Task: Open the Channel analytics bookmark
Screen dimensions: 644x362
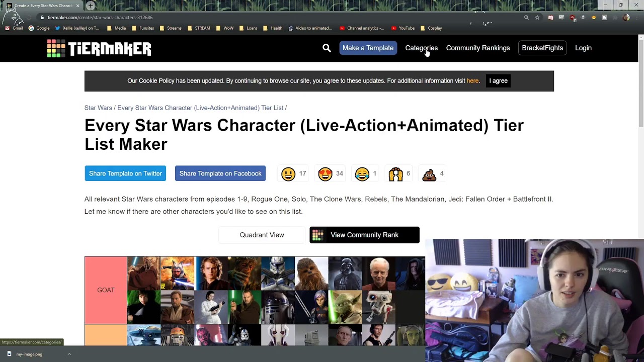Action: [362, 28]
